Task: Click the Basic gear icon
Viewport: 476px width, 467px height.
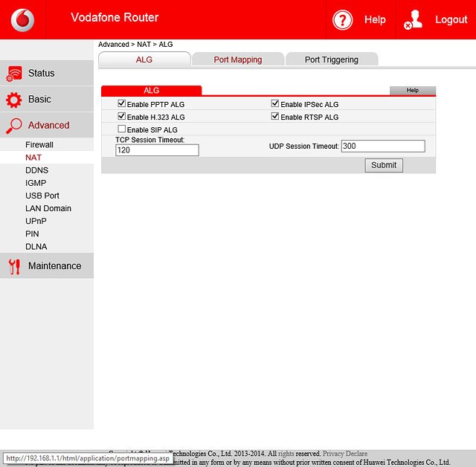Action: [x=14, y=100]
